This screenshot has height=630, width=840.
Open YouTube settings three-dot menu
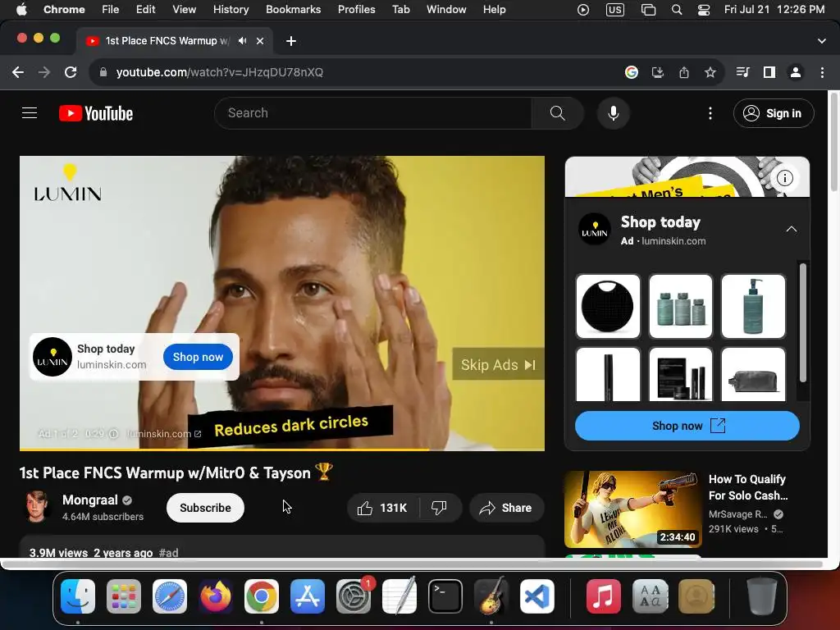coord(710,113)
